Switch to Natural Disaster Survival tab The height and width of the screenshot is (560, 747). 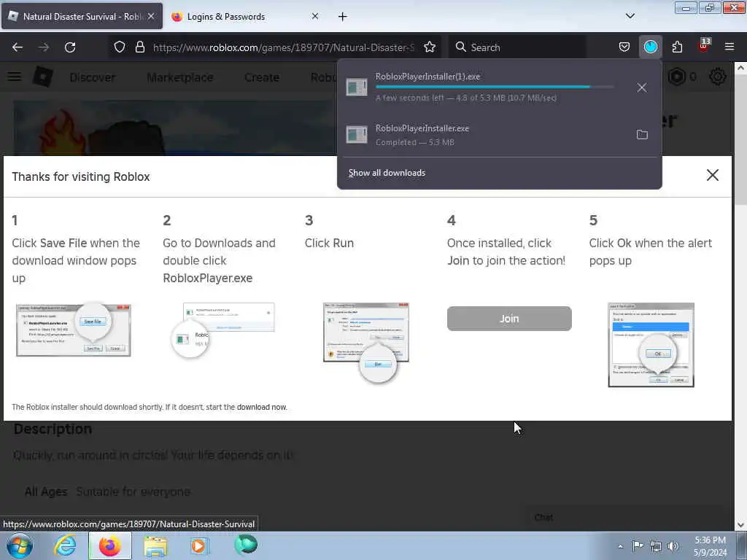tap(82, 16)
